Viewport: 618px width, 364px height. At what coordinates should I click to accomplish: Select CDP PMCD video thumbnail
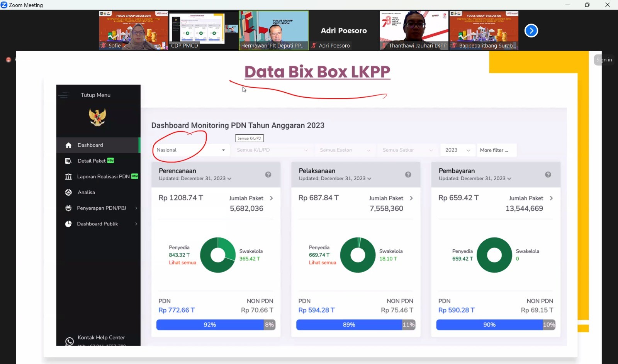click(x=204, y=30)
